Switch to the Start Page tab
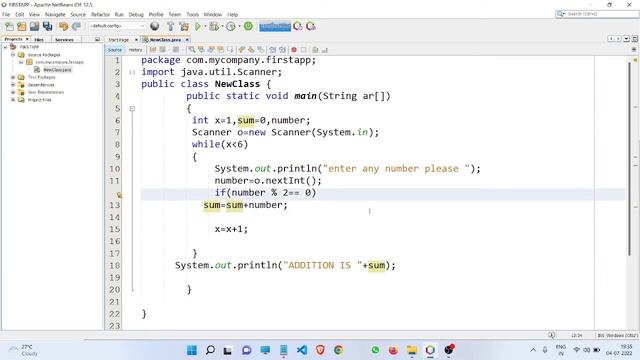Screen dimensions: 640x360 click(119, 40)
